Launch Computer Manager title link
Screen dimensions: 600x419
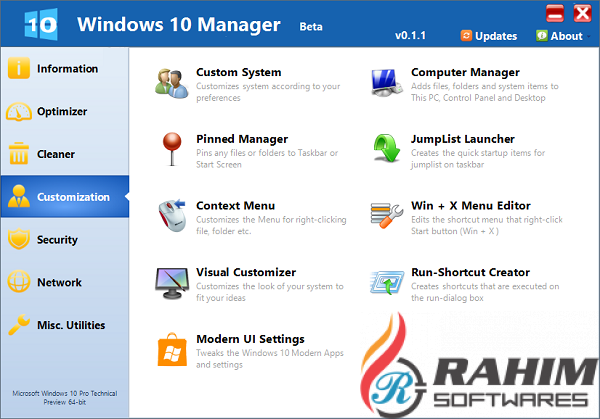(465, 72)
